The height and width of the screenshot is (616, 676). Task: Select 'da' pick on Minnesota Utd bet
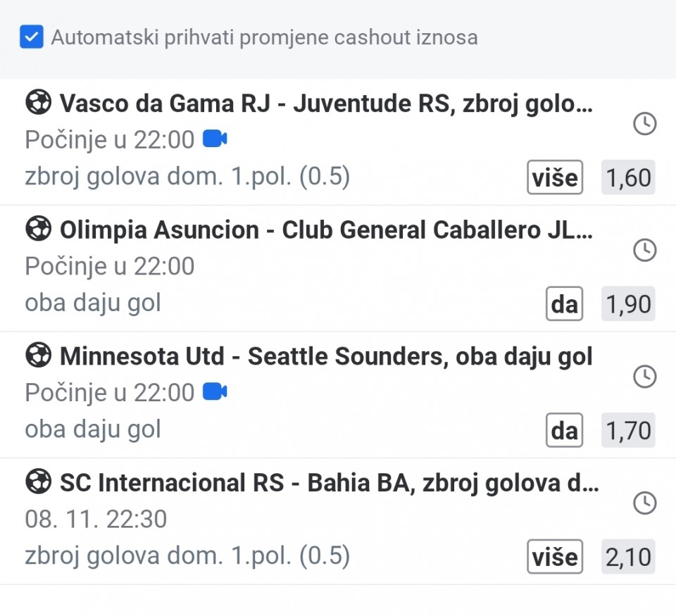[564, 430]
